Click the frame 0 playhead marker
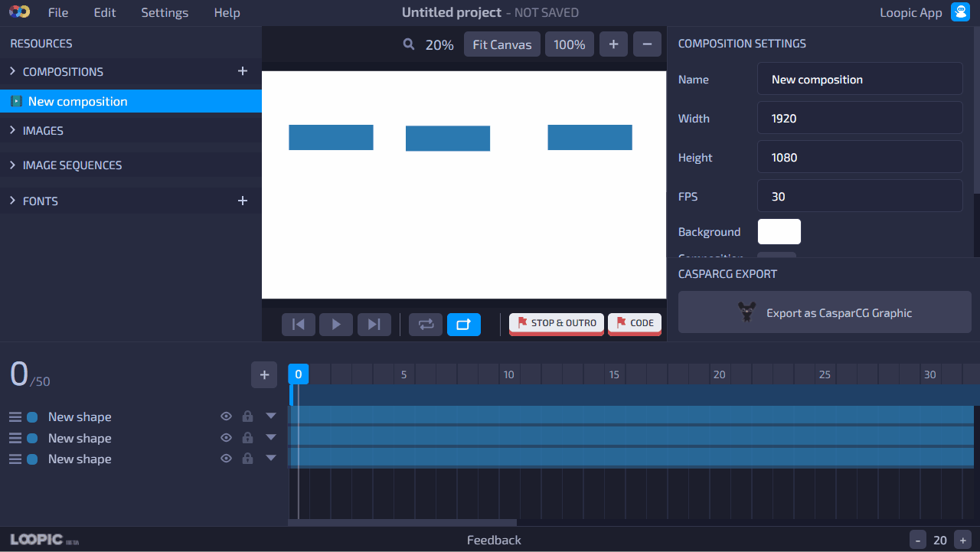The width and height of the screenshot is (980, 552). (299, 374)
